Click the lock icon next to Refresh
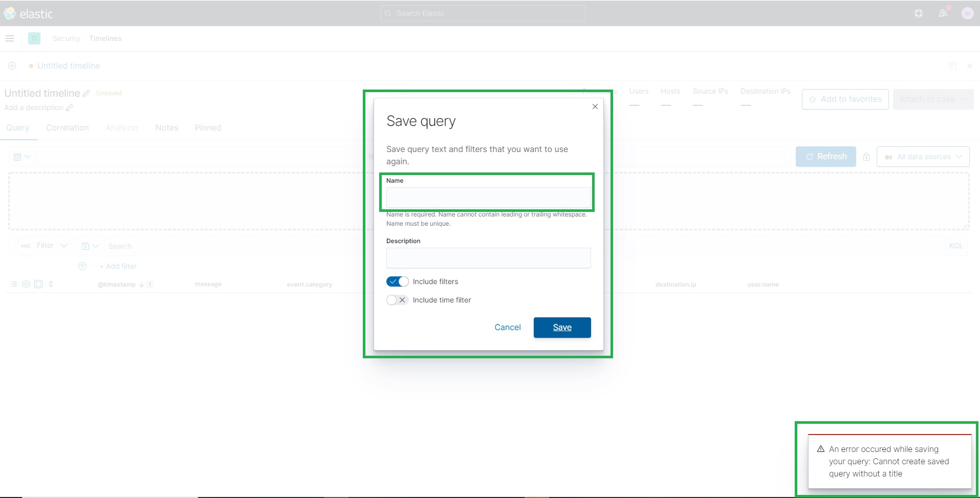Screen dimensions: 980x498 [866, 157]
